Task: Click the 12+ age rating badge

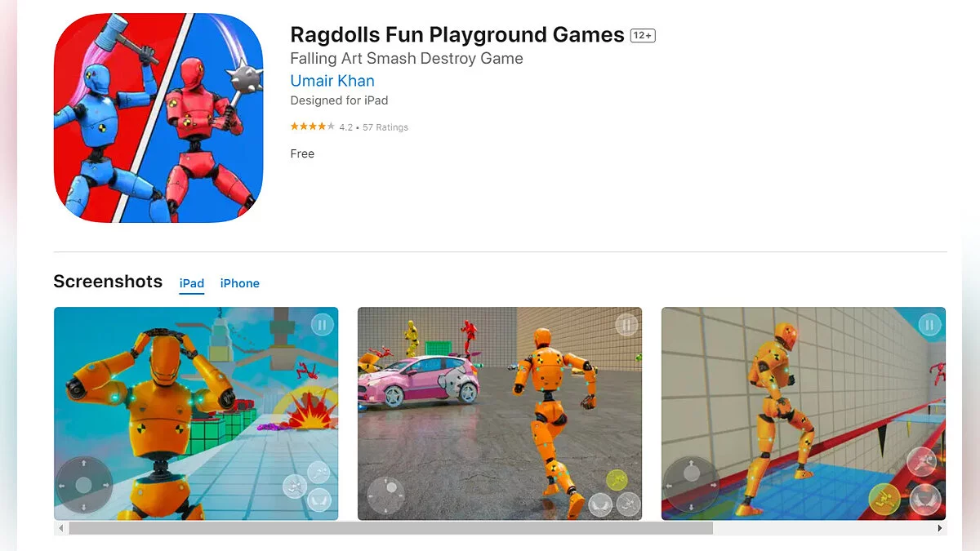Action: (x=643, y=36)
